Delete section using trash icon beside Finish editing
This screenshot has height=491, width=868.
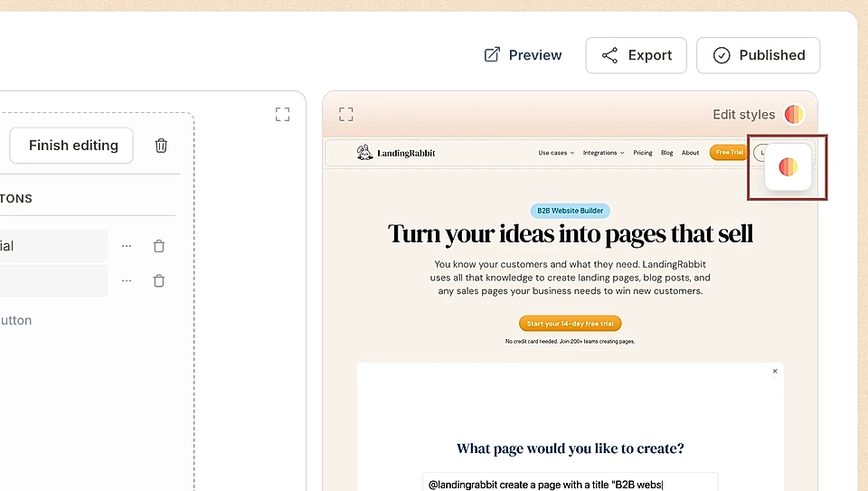tap(161, 146)
